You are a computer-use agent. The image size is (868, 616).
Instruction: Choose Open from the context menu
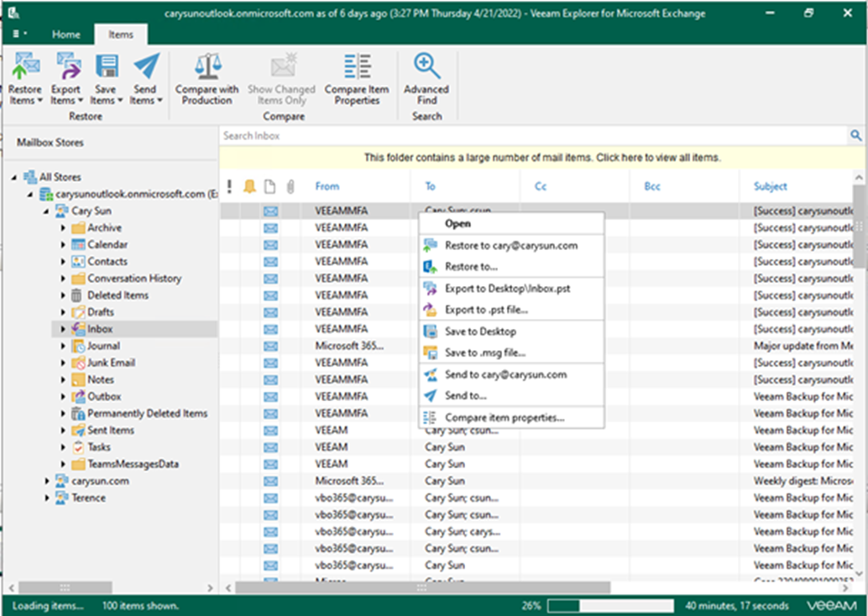511,223
